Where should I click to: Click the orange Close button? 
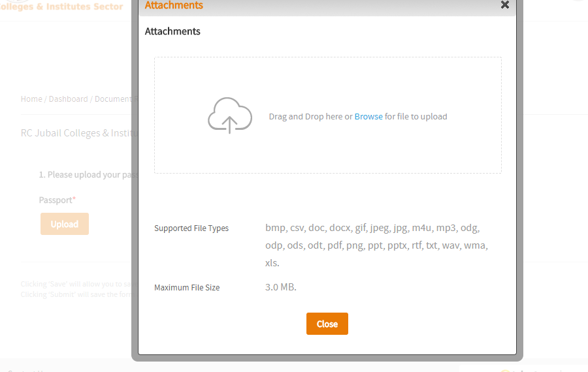(x=327, y=324)
